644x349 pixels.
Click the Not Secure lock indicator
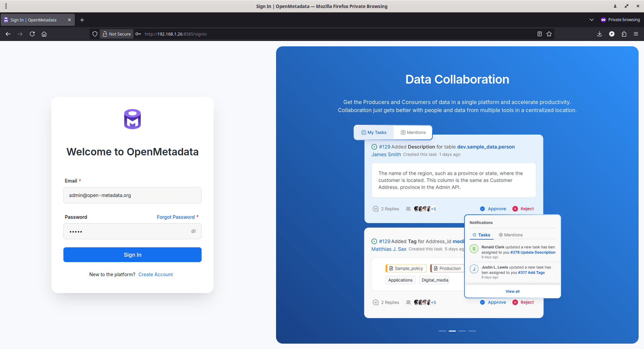coord(117,34)
